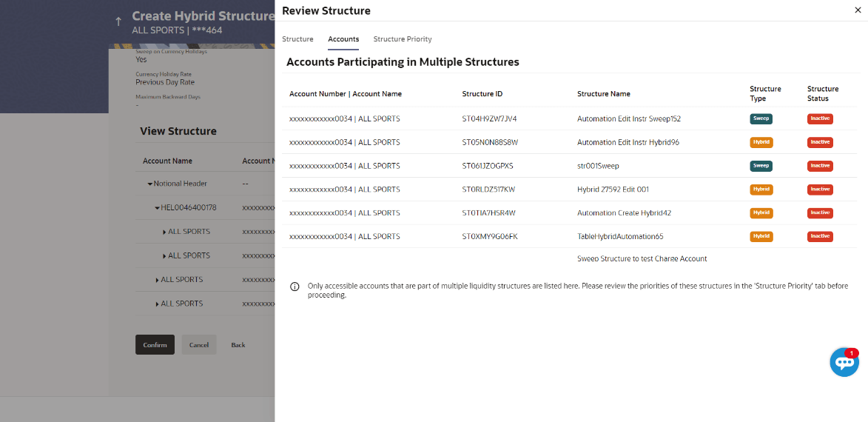Select the Hybrid 27592 Edit 001 row
This screenshot has width=868, height=422.
[612, 190]
